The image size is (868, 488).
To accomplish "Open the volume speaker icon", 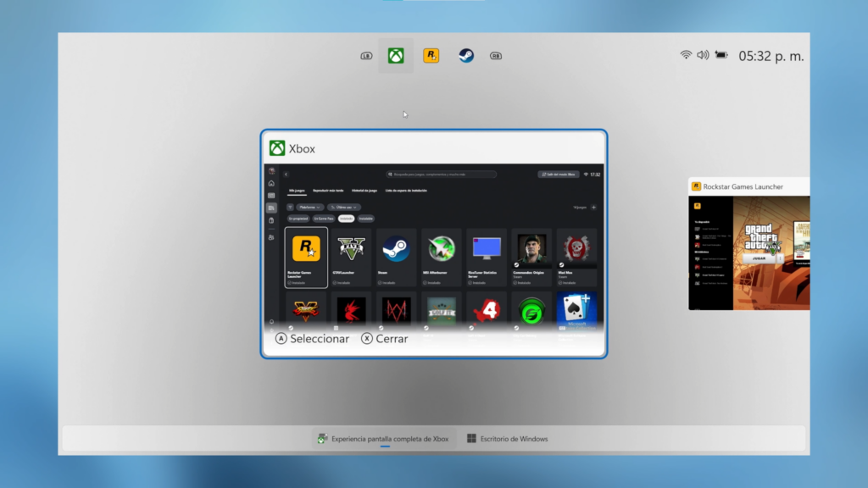I will [703, 55].
